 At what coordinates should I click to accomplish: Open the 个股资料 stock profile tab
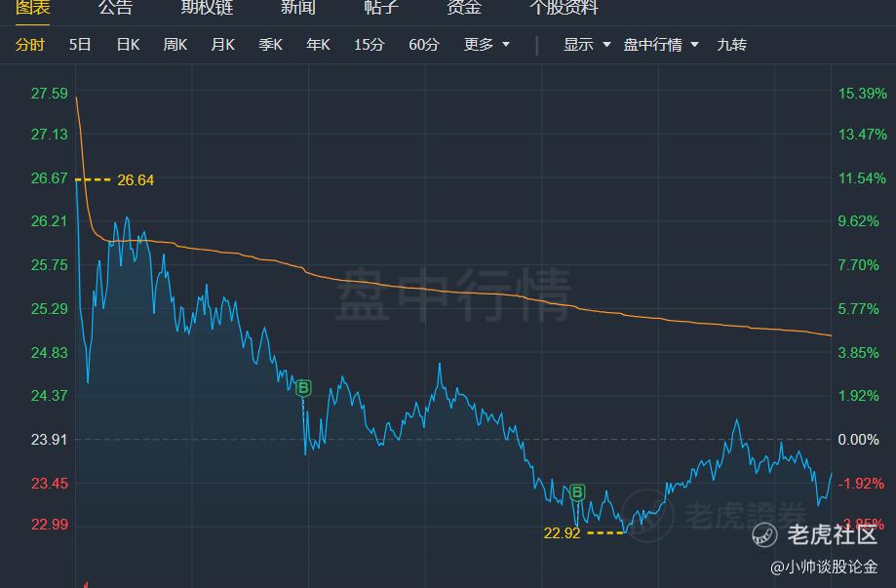(x=564, y=8)
